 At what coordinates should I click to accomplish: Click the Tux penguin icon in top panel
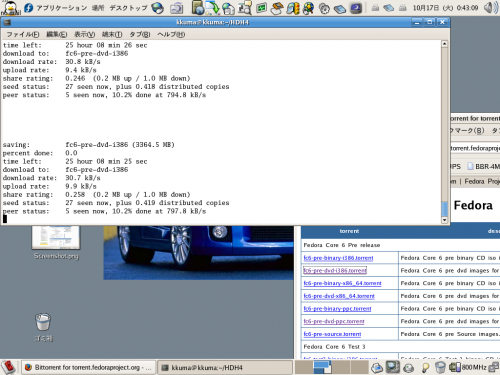pyautogui.click(x=11, y=7)
